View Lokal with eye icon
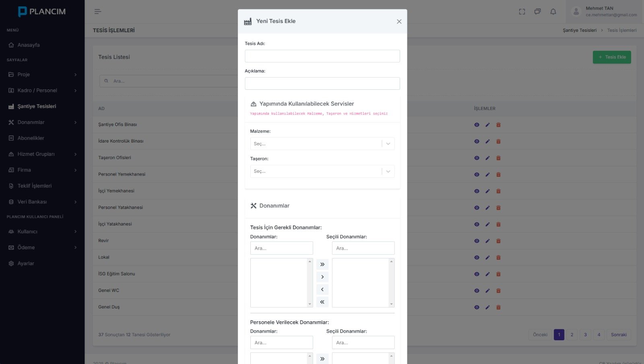The height and width of the screenshot is (364, 644). pos(477,257)
